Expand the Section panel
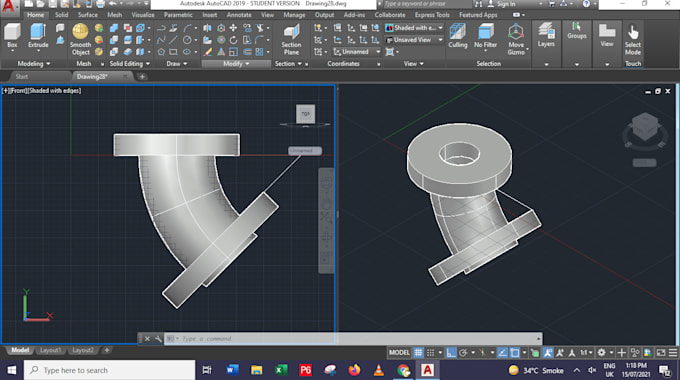 click(x=288, y=64)
